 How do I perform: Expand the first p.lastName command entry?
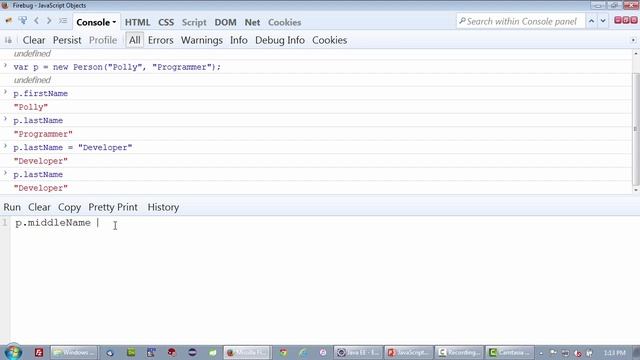[x=5, y=120]
